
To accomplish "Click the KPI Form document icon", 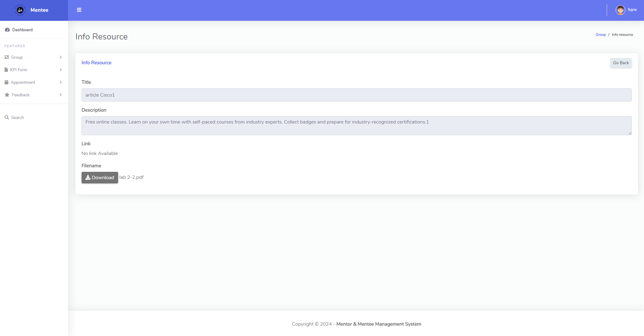I will [6, 70].
